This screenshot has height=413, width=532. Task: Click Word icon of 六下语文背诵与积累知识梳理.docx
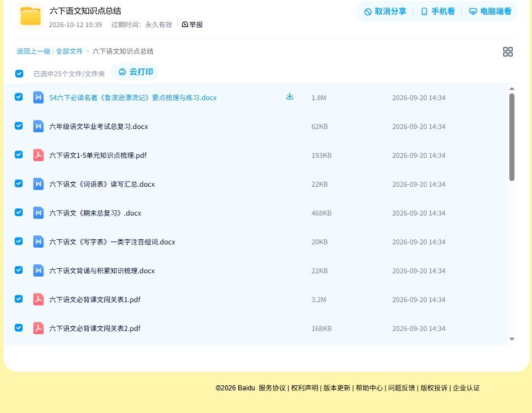(x=38, y=270)
